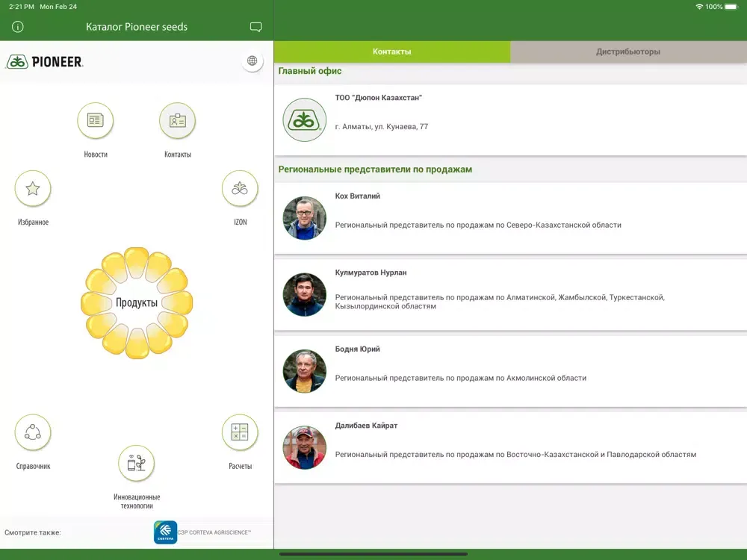Tap Кулмуратов Нурлан's photo
This screenshot has width=747, height=560.
pyautogui.click(x=305, y=295)
